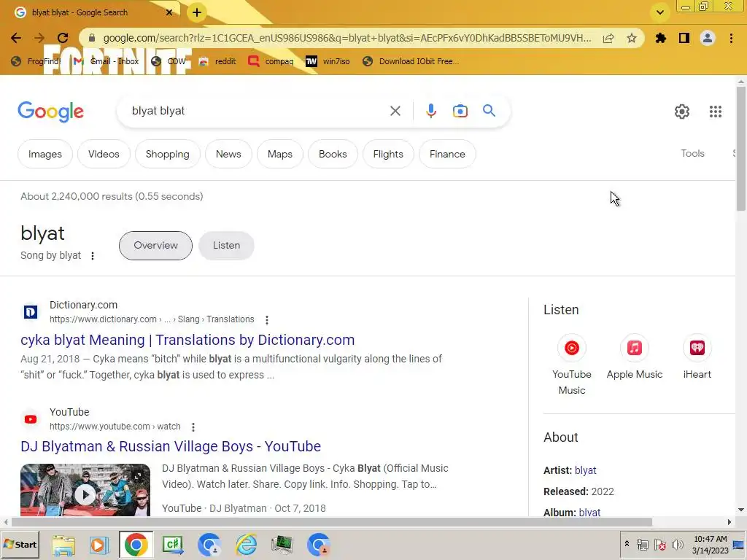Screen dimensions: 747x560
Task: Clear the search query with the X
Action: coord(395,111)
